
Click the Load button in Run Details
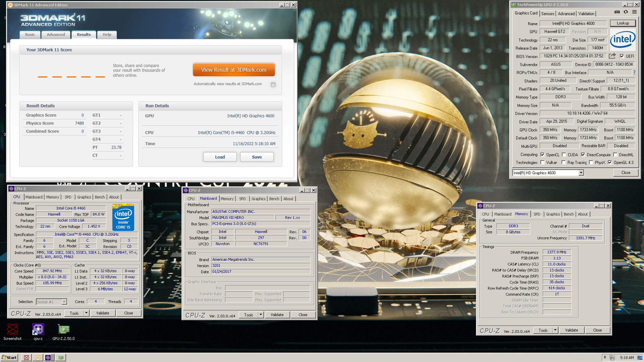point(220,157)
